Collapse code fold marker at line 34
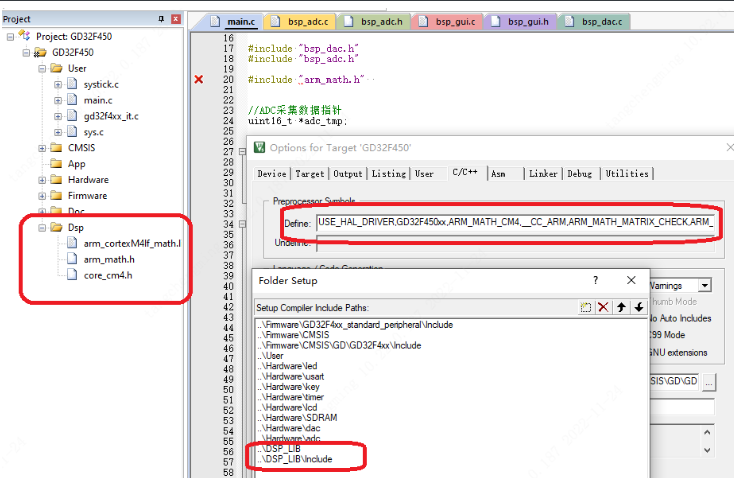 click(242, 224)
